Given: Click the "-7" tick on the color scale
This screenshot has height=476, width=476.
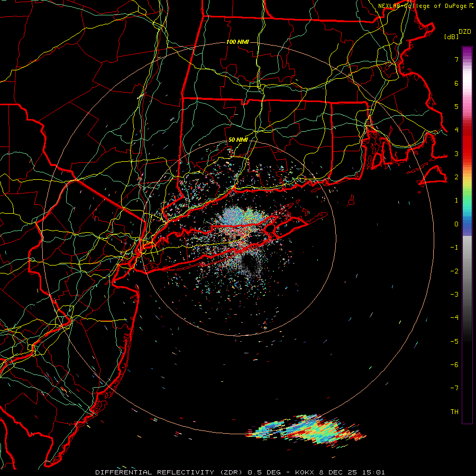Looking at the screenshot, I should [x=454, y=388].
